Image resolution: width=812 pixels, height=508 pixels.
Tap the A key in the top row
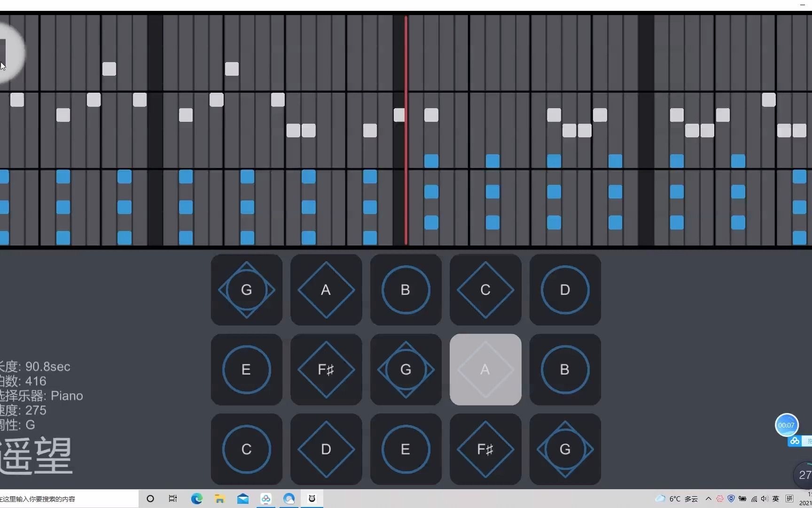coord(326,290)
